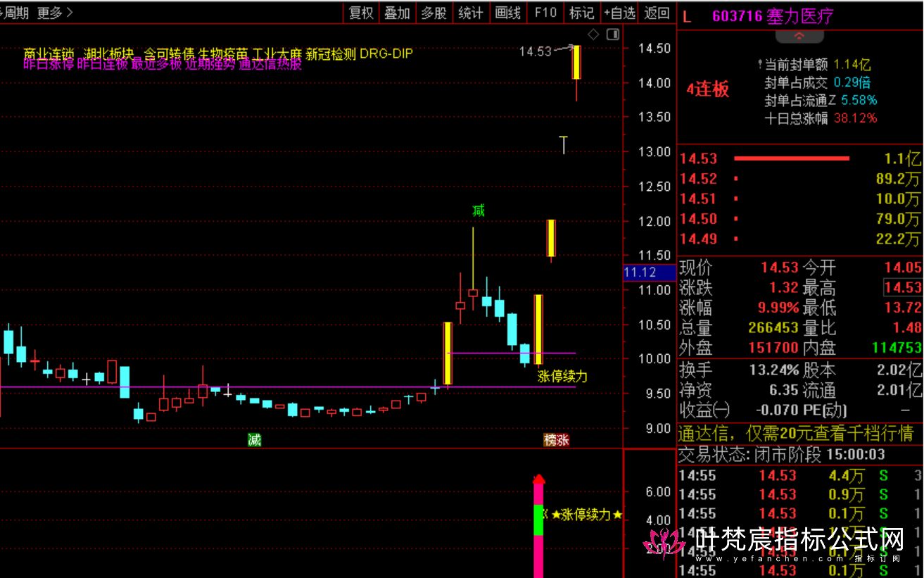This screenshot has height=578, width=924.
Task: Click the 换手 13.24% value
Action: (x=774, y=370)
